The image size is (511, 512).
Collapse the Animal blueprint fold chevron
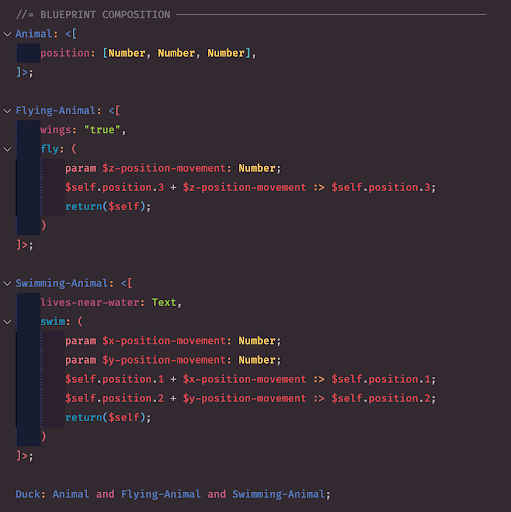coord(7,34)
